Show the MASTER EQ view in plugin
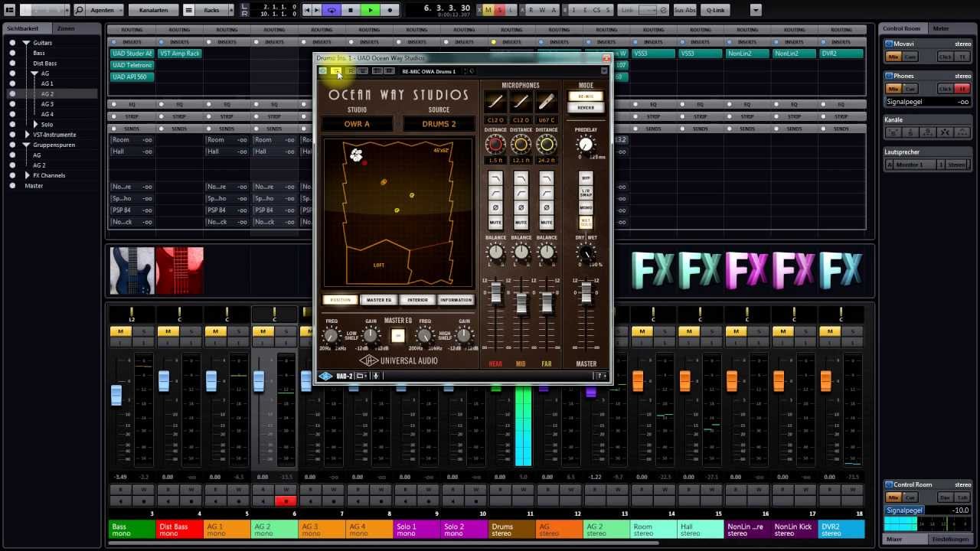Viewport: 980px width, 551px height. click(379, 300)
